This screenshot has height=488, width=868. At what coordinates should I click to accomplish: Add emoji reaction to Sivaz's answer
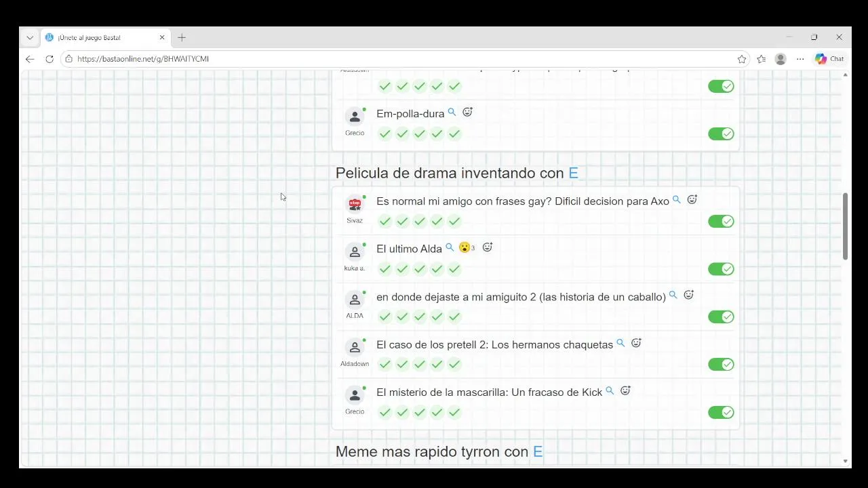click(692, 200)
